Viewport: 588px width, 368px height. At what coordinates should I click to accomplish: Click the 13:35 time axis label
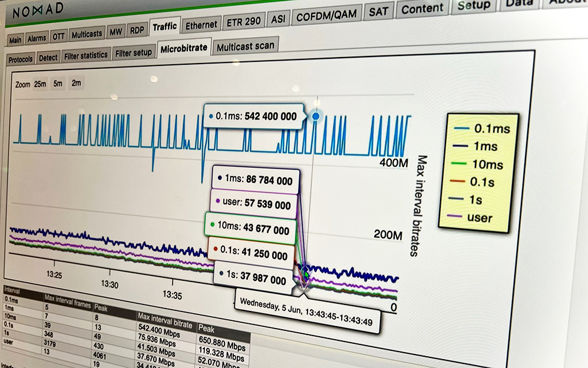tap(172, 295)
